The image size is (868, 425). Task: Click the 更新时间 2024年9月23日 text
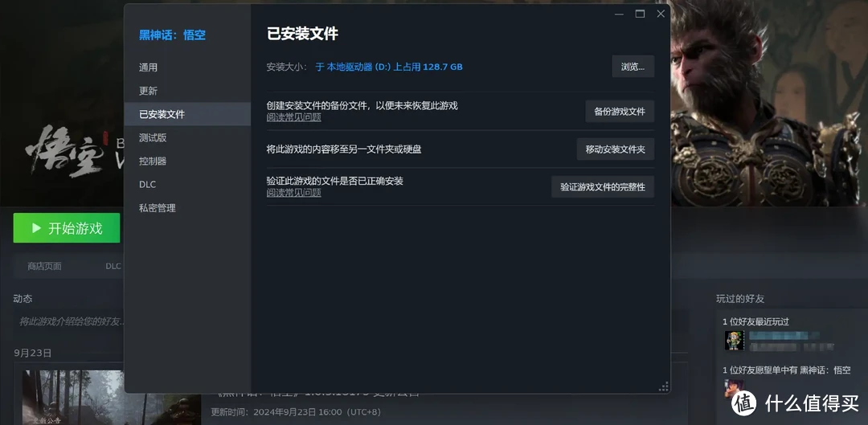tap(296, 412)
